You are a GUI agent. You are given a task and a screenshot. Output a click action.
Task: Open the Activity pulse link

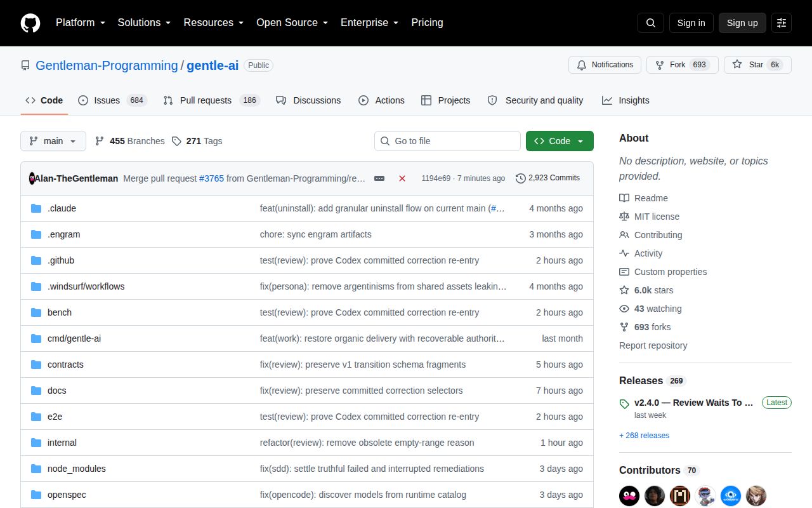tap(641, 253)
